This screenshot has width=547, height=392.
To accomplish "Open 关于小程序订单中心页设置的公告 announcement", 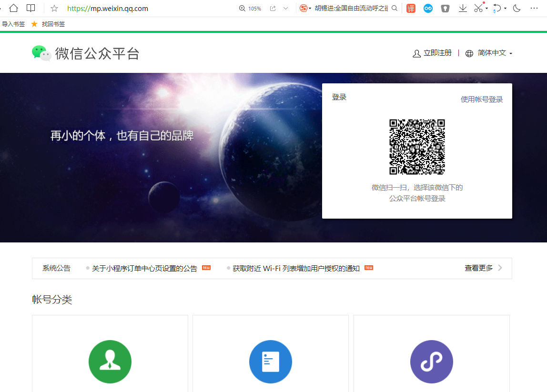I will pyautogui.click(x=144, y=268).
